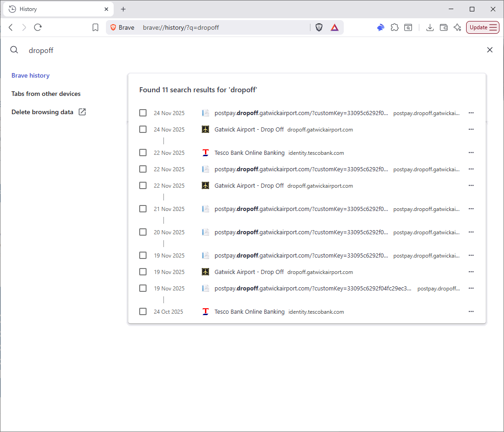Screen dimensions: 504x432
Task: Open the 21 Nov 2025 postpay dropoff link
Action: pos(301,209)
